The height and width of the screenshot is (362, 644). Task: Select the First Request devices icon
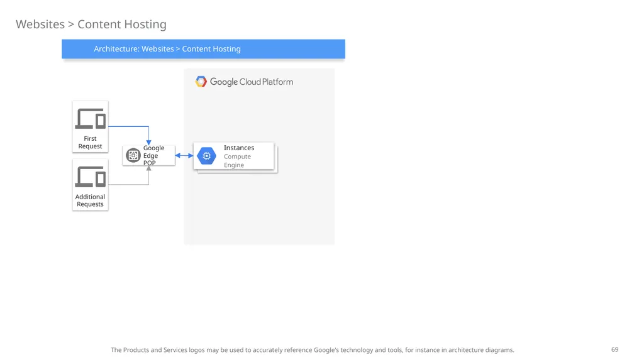coord(91,119)
